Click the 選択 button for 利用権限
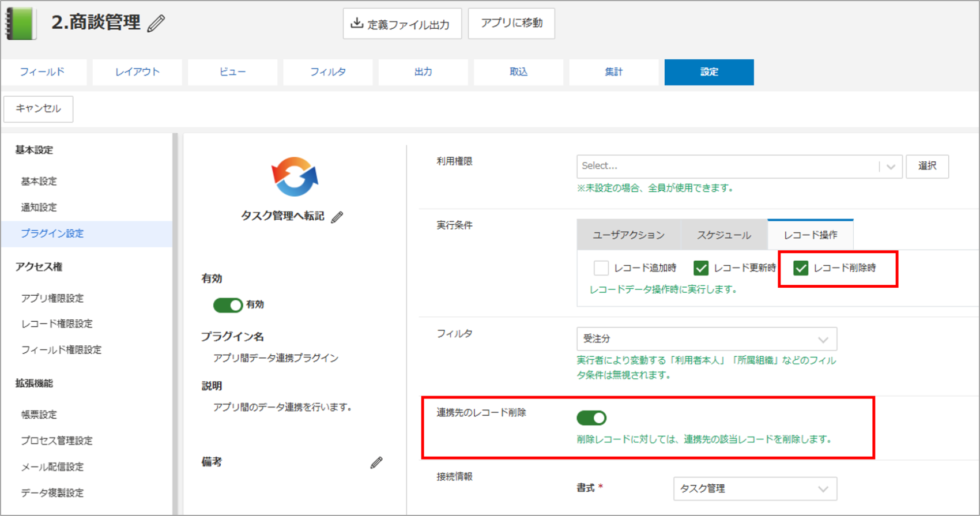This screenshot has width=980, height=516. point(927,166)
